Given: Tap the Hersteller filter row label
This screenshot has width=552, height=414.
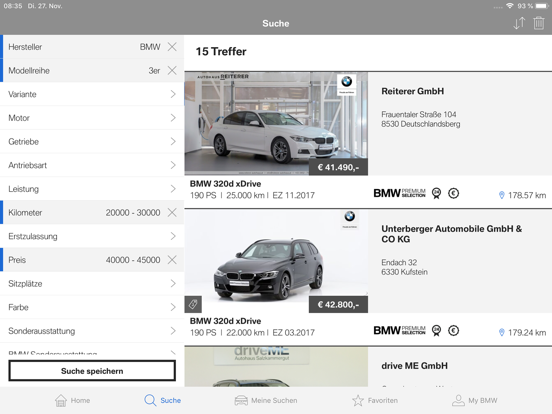Looking at the screenshot, I should (x=25, y=47).
